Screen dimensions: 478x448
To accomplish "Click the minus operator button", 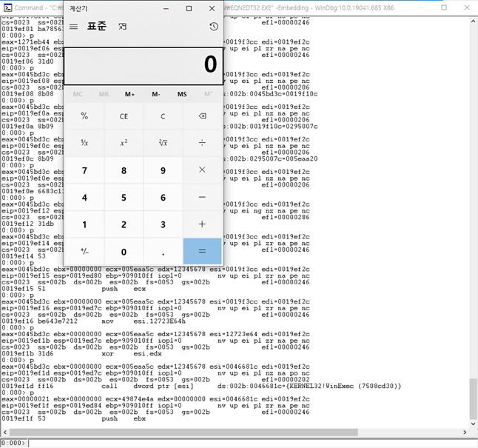I will pyautogui.click(x=202, y=197).
